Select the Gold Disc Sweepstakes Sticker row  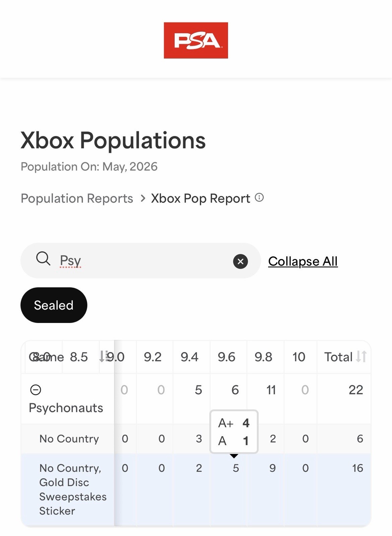coord(196,489)
